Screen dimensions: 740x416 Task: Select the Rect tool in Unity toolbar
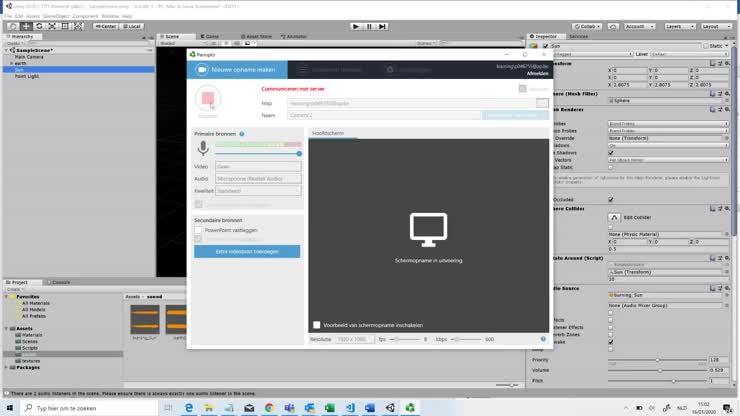coord(65,26)
